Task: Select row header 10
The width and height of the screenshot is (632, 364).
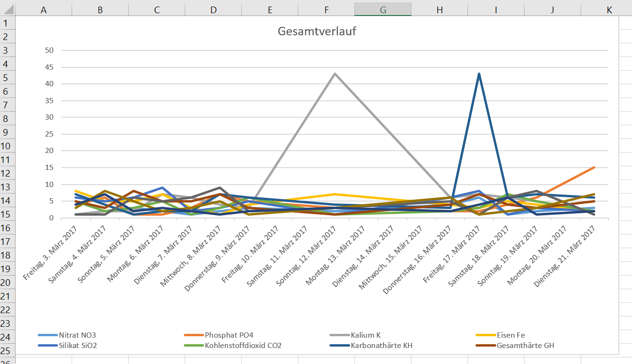Action: [x=8, y=146]
